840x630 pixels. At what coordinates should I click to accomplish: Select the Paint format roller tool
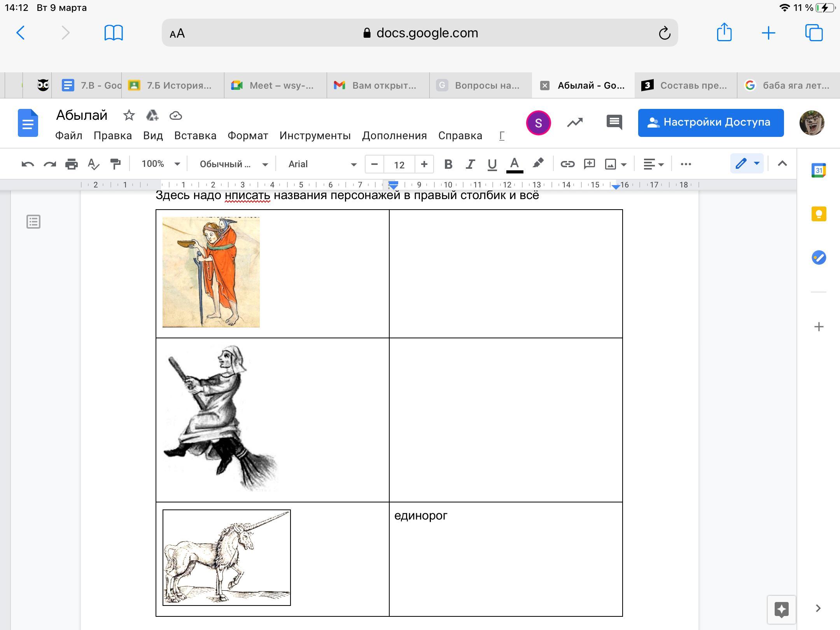[115, 164]
